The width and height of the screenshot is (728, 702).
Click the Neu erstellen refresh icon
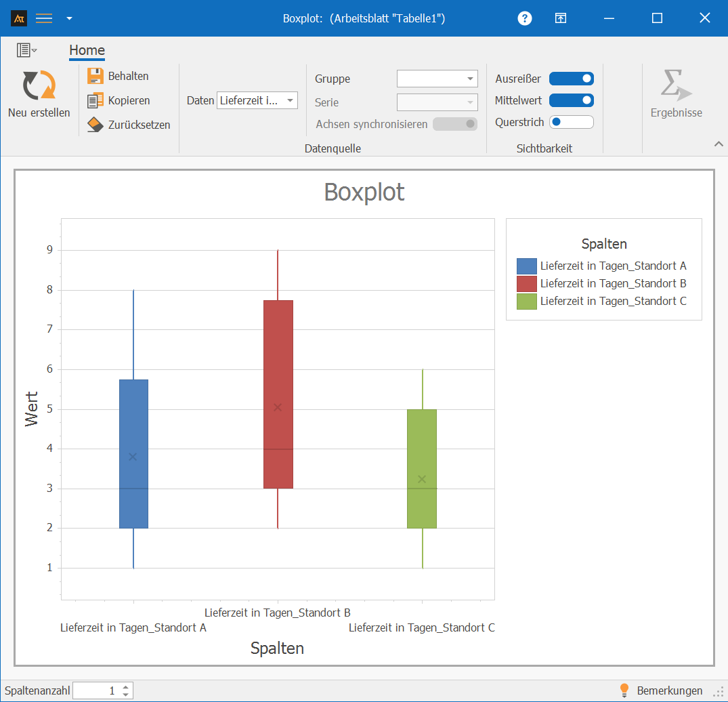click(x=39, y=86)
